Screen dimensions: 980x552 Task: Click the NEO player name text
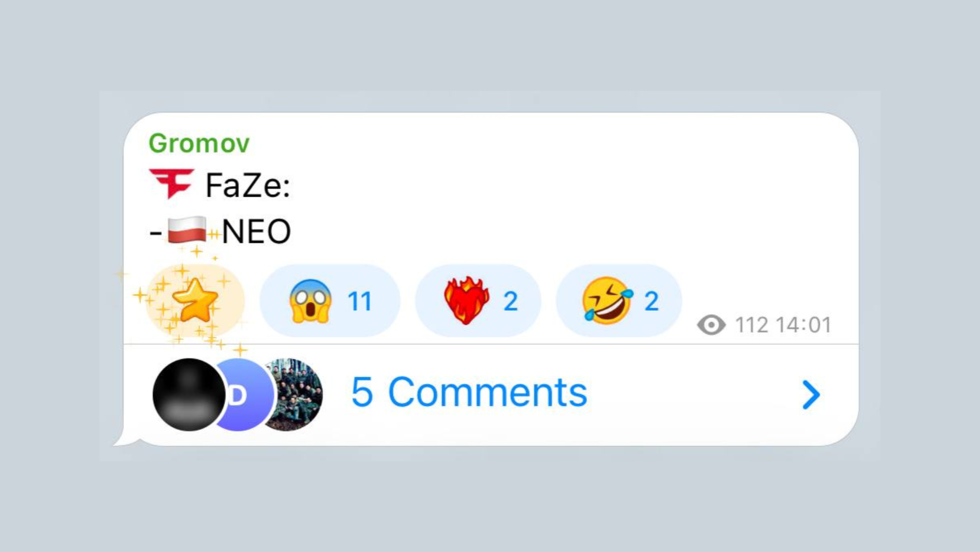tap(256, 232)
